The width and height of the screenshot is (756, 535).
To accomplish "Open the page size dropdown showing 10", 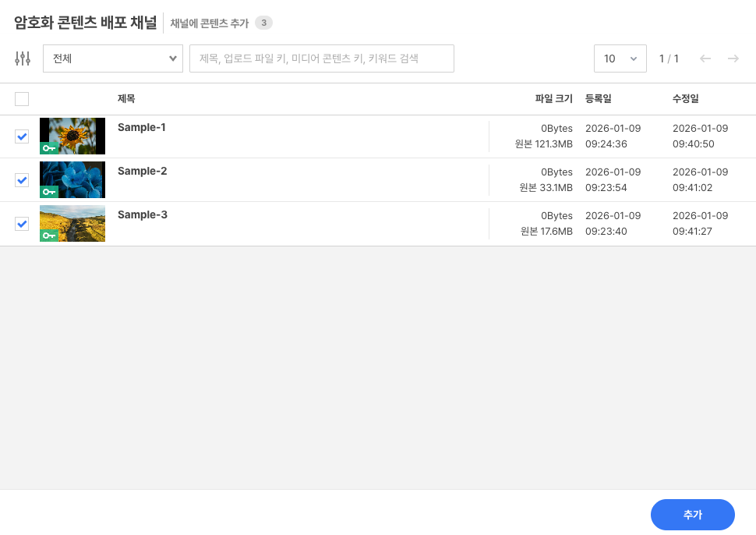I will [620, 58].
